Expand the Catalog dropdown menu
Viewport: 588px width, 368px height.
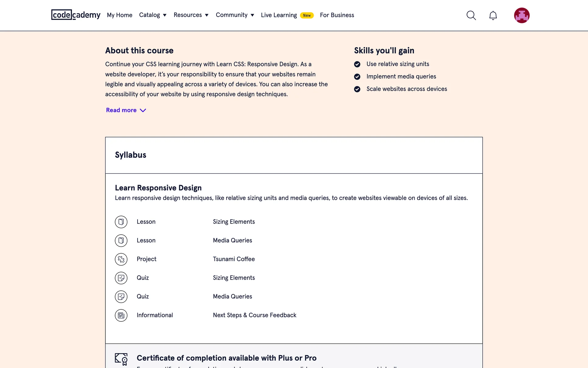tap(153, 15)
